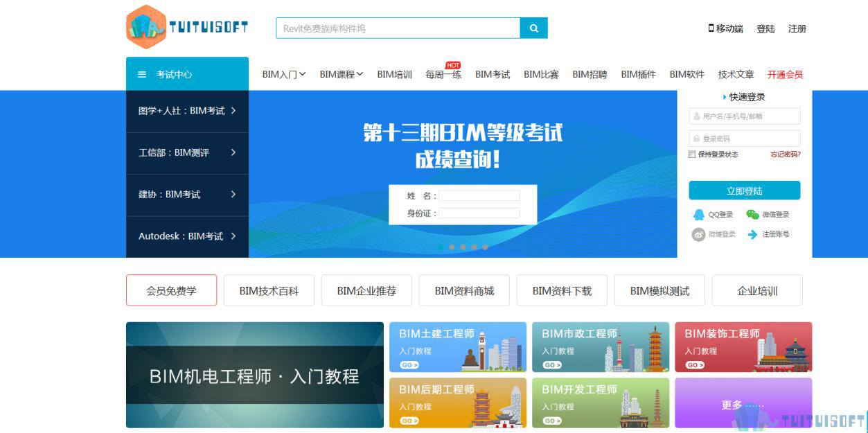Open the 更多…… purple card

pyautogui.click(x=743, y=403)
